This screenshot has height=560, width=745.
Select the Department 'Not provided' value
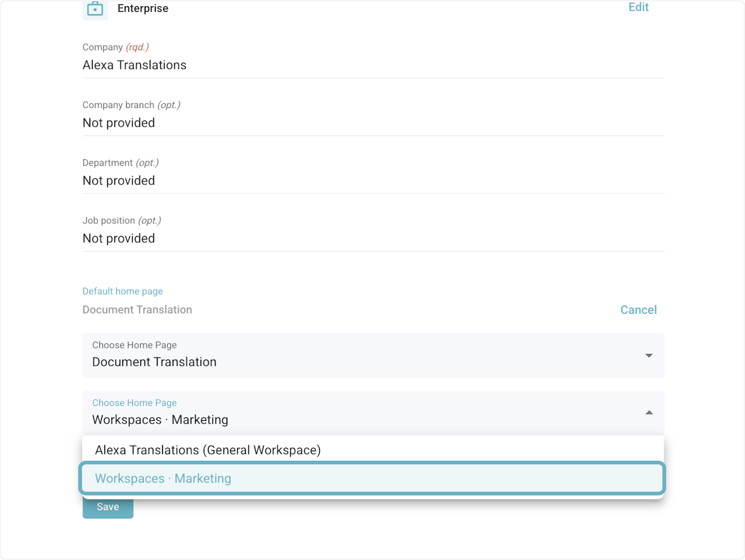pos(119,181)
